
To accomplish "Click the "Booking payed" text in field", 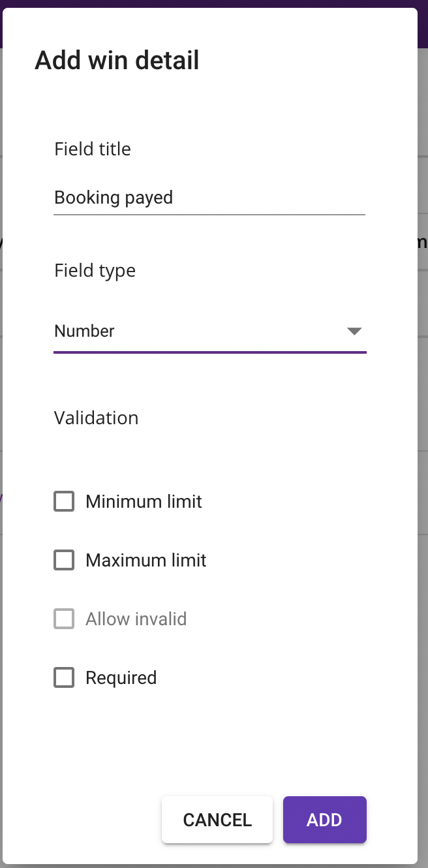I will [114, 198].
